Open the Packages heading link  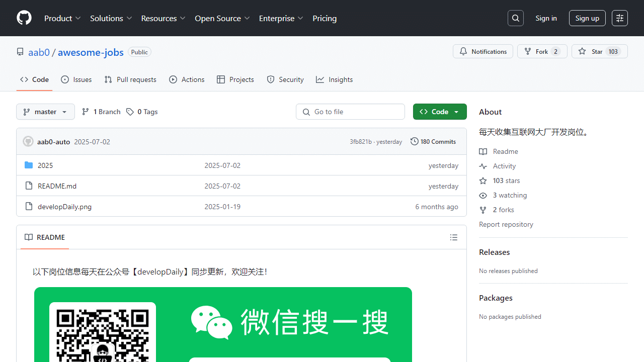[496, 298]
